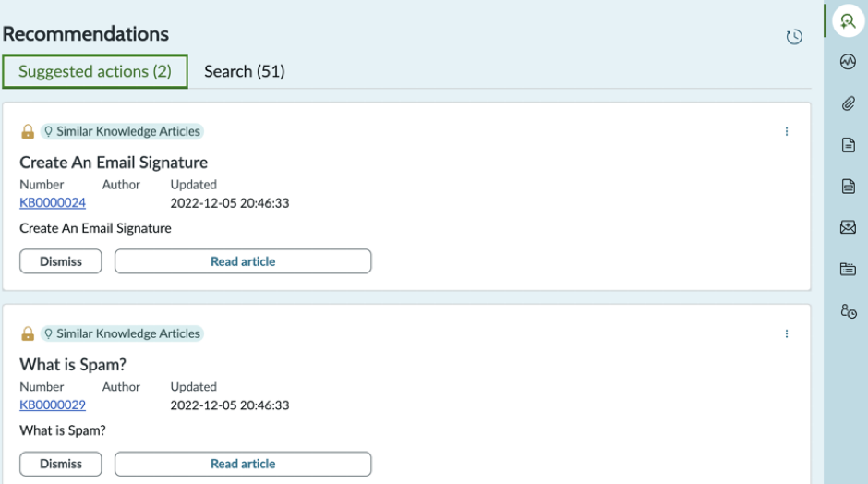This screenshot has height=484, width=868.
Task: Open the folder list icon in sidebar
Action: (x=848, y=269)
